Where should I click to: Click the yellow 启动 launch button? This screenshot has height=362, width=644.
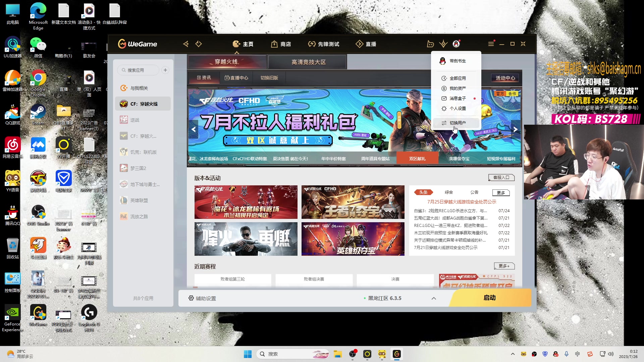tap(489, 298)
